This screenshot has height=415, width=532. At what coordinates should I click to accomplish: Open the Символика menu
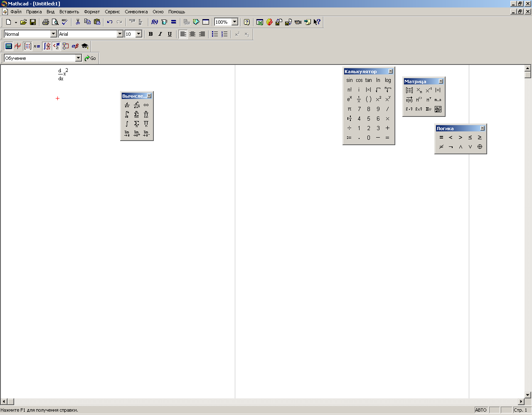click(x=136, y=12)
